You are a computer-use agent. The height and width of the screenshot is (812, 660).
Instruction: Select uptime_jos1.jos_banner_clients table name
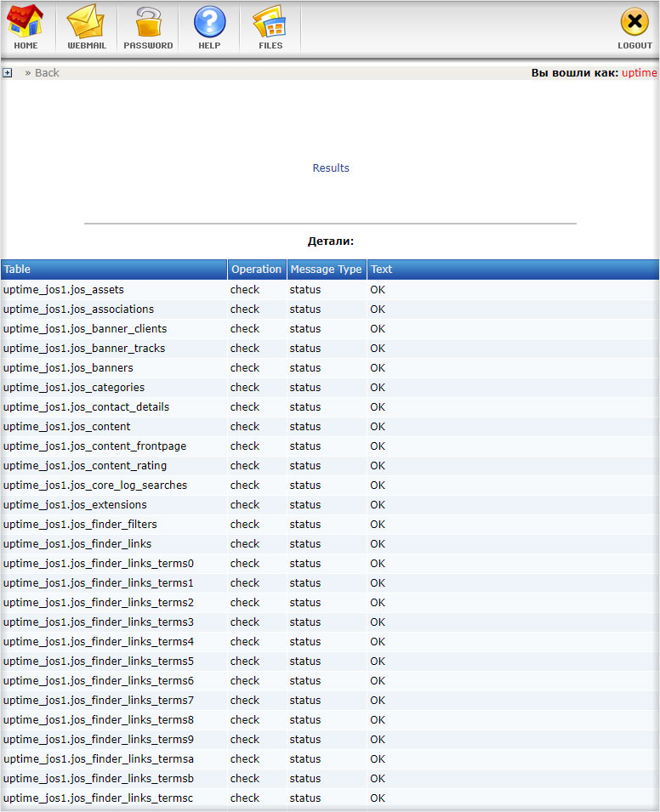point(85,329)
